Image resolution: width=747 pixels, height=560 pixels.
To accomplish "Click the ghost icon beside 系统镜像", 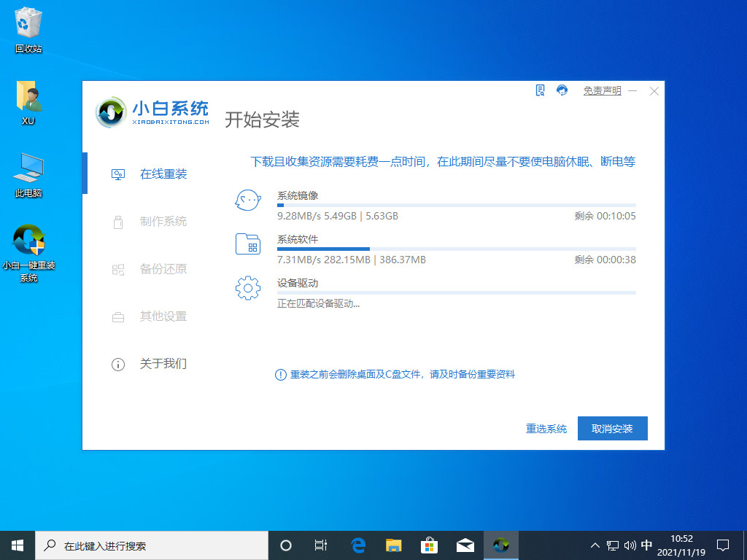I will (248, 201).
